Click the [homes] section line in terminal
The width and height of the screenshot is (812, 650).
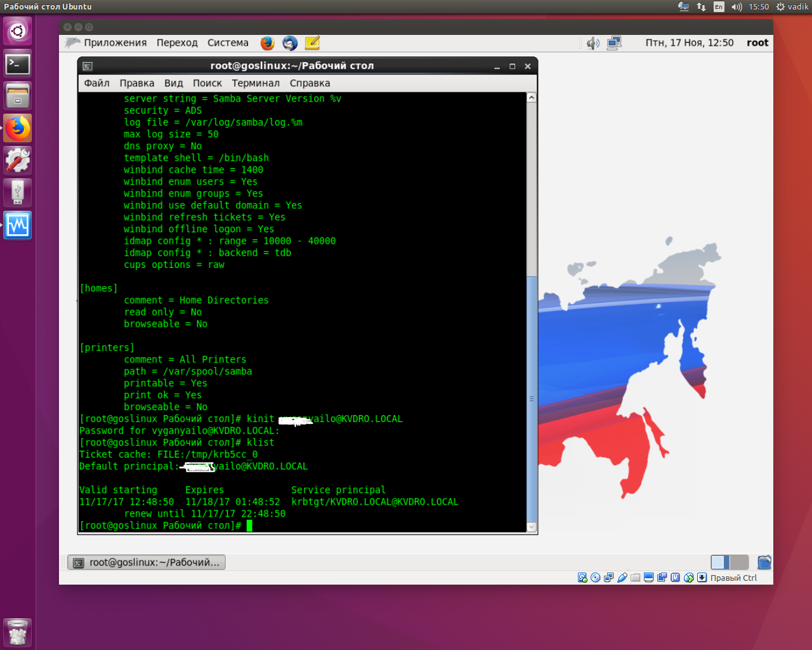click(x=98, y=289)
